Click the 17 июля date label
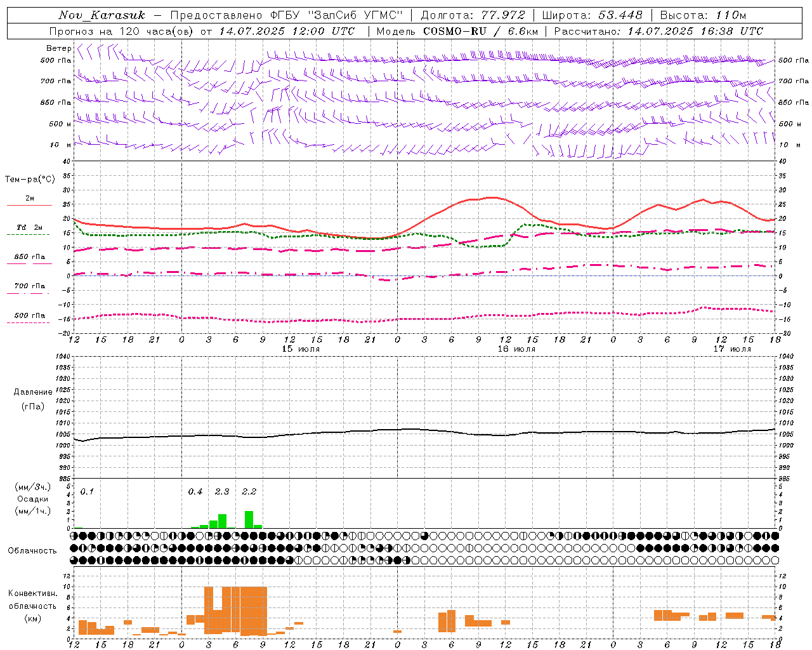This screenshot has height=650, width=812. click(x=731, y=349)
